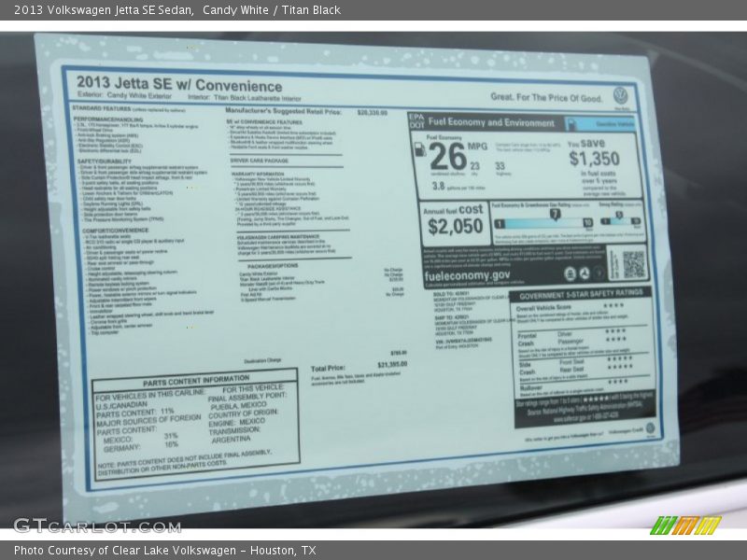Click the "DRIVER CARE PACKAGE" heading
Image resolution: width=747 pixels, height=560 pixels.
click(260, 161)
